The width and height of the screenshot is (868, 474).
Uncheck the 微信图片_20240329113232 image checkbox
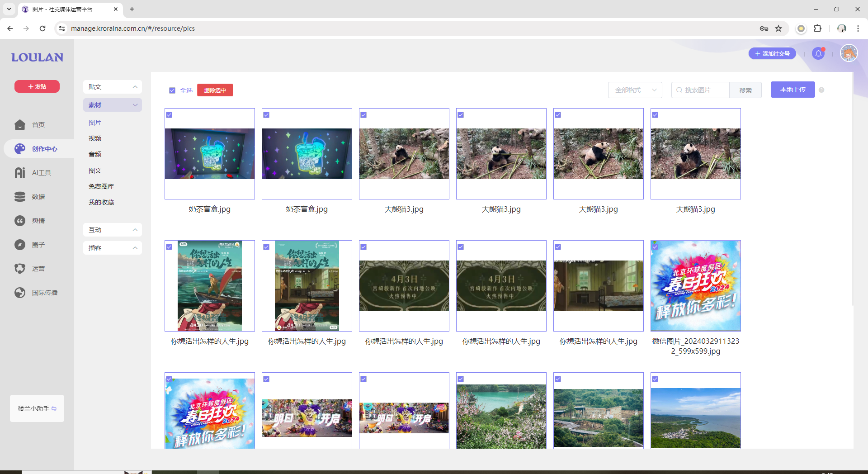pos(655,247)
